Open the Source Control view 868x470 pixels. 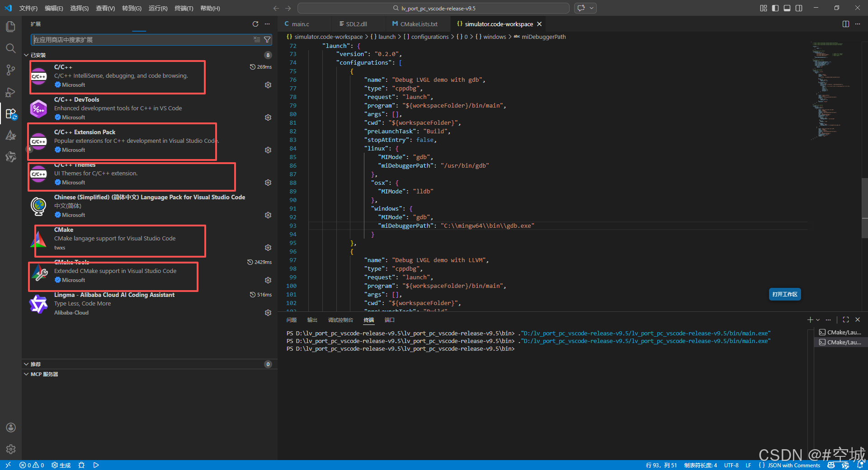pos(10,70)
